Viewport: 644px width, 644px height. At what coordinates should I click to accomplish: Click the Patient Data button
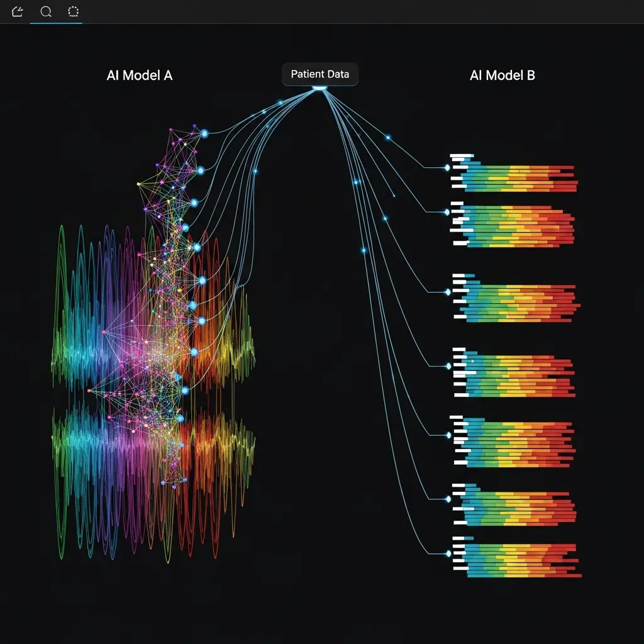319,74
